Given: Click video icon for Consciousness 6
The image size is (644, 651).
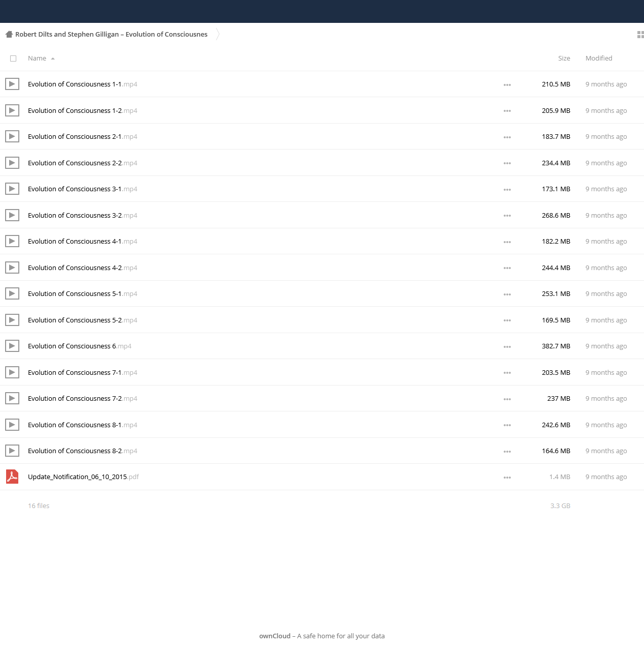Looking at the screenshot, I should coord(12,346).
